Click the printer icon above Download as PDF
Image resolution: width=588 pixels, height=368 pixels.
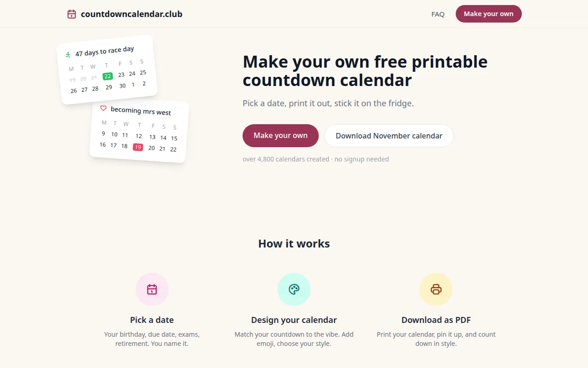pyautogui.click(x=436, y=289)
